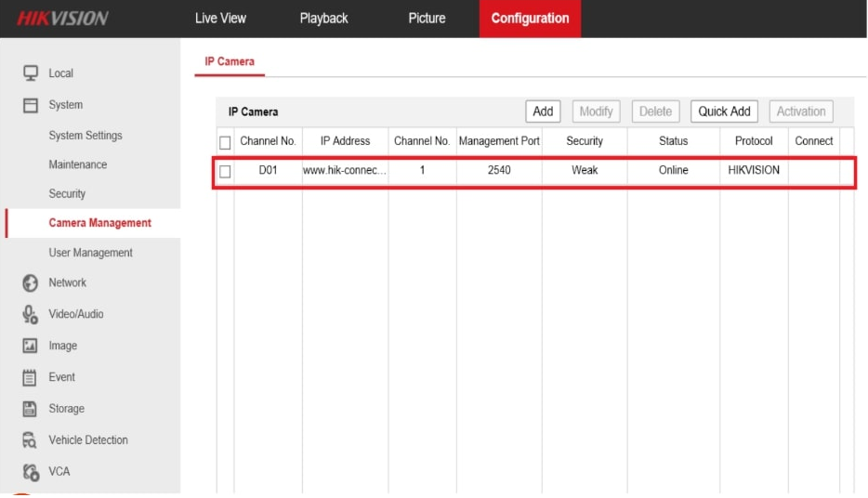Click the Image picture icon

[30, 346]
